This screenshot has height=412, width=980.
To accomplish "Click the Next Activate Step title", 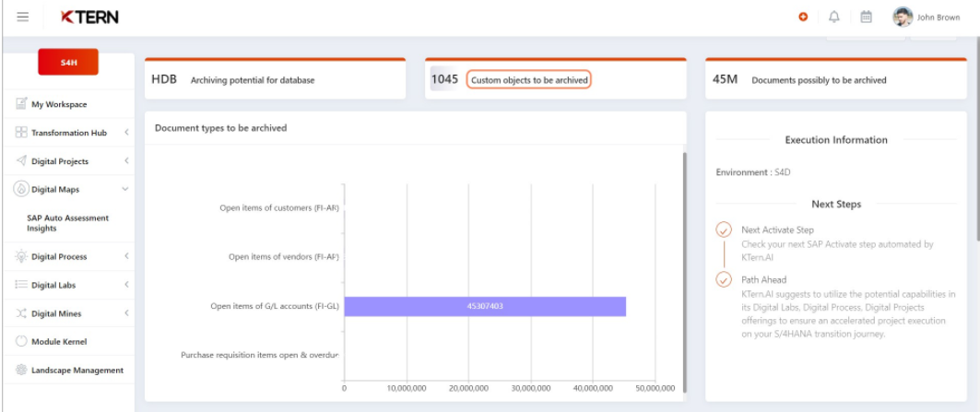I will pos(777,230).
